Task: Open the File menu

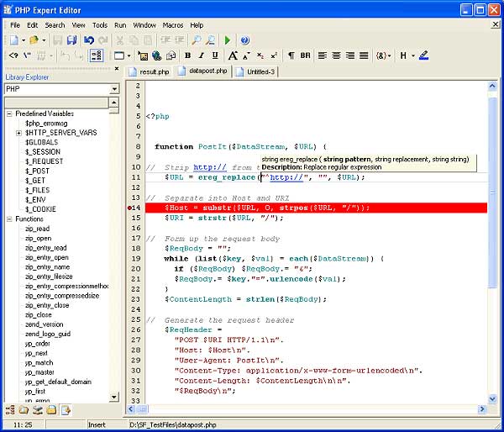Action: [15, 25]
